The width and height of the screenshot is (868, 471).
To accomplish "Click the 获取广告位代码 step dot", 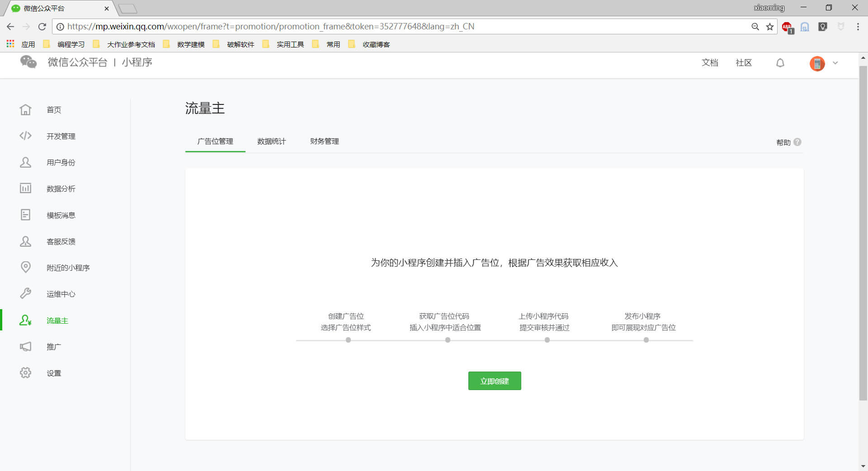I will [448, 340].
